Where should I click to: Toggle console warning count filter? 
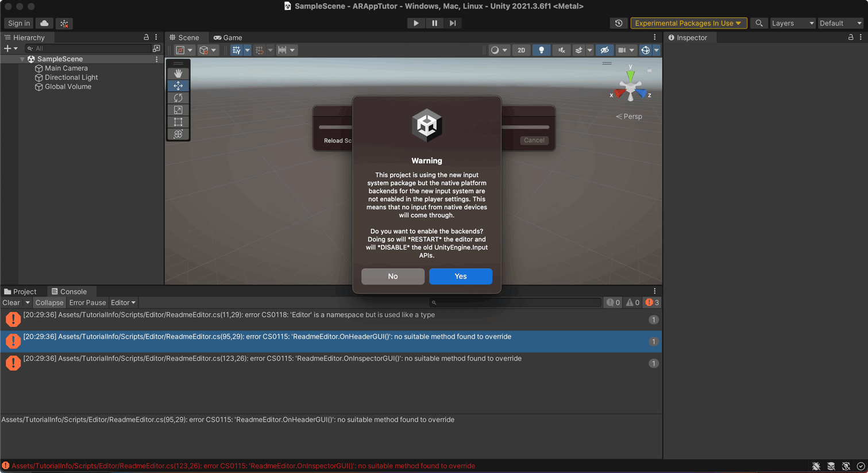pos(632,302)
